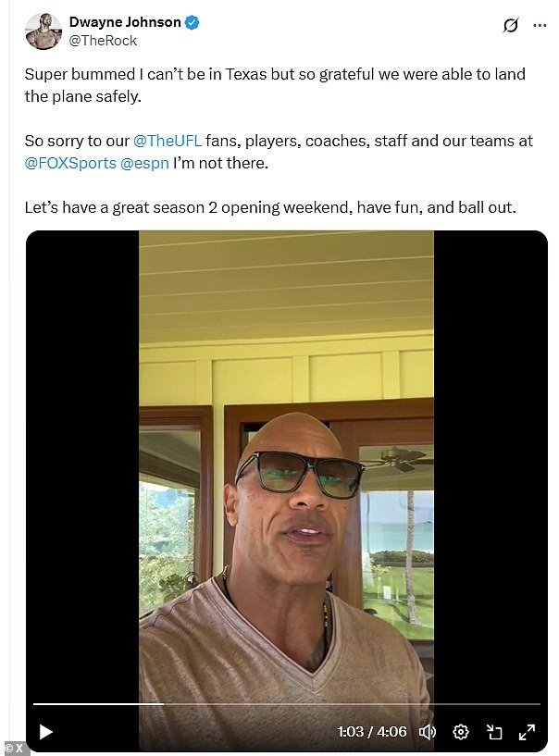This screenshot has height=756, width=559.
Task: Toggle picture-in-picture mode for the video
Action: point(493,732)
